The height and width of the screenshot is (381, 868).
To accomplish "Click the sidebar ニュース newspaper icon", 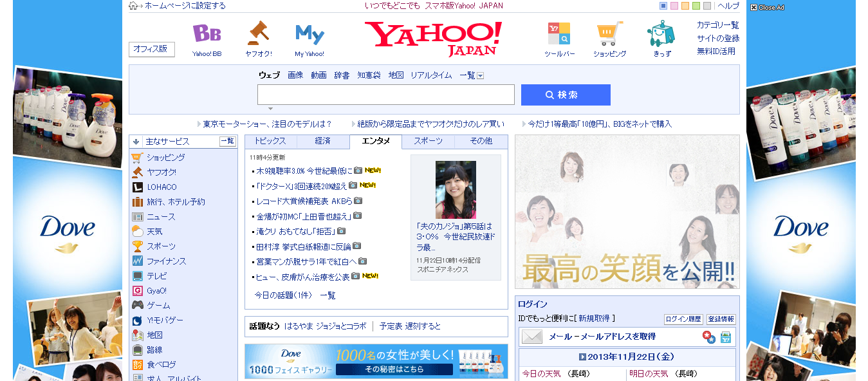I will click(137, 217).
